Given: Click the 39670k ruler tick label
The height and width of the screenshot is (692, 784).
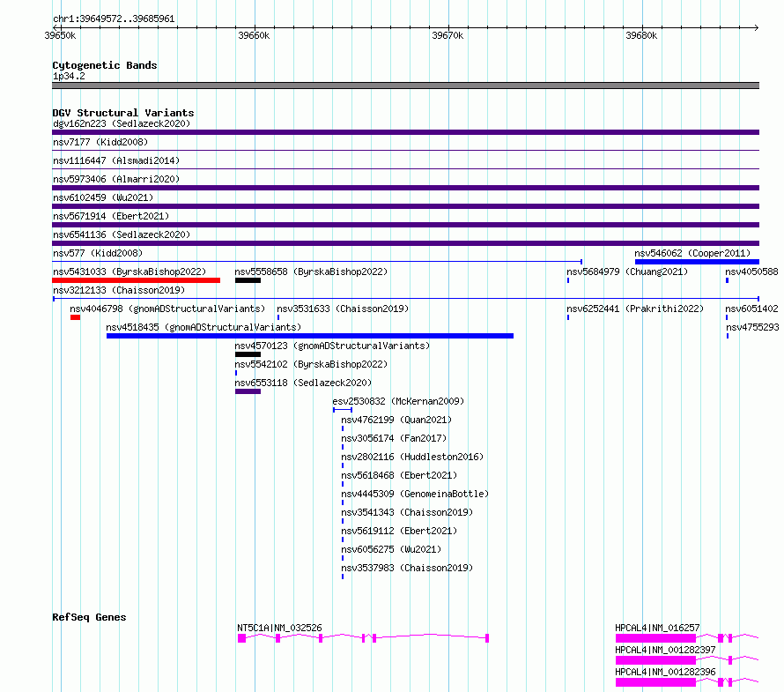Looking at the screenshot, I should (447, 35).
